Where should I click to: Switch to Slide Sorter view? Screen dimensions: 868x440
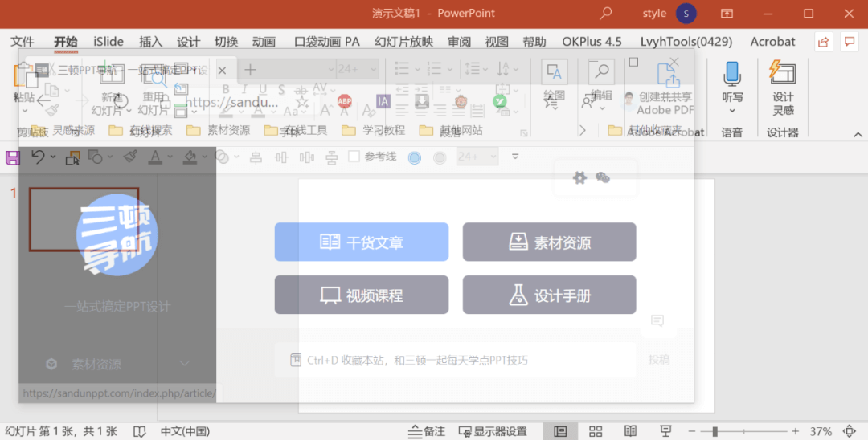(x=596, y=431)
